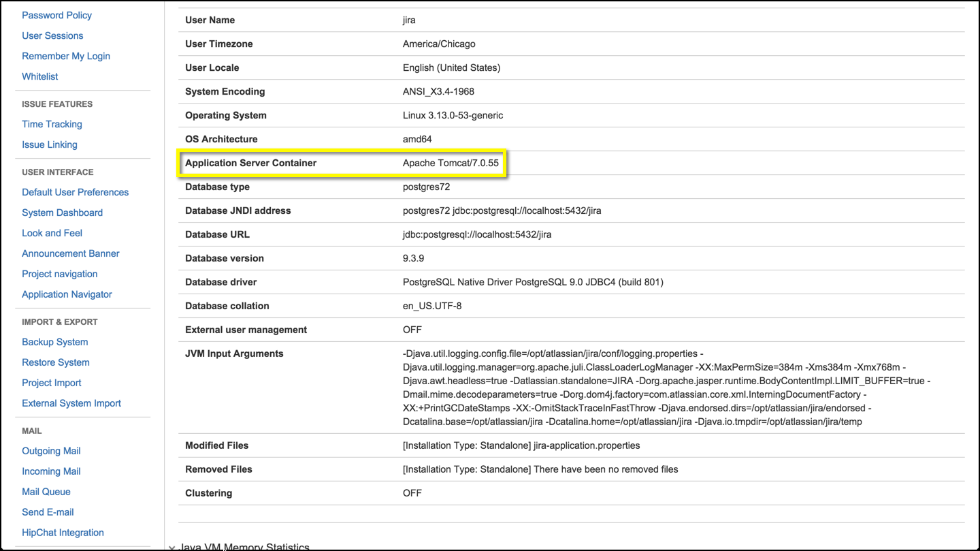This screenshot has height=551, width=980.
Task: Collapse the Java VM Memory Statistics section
Action: coord(171,547)
